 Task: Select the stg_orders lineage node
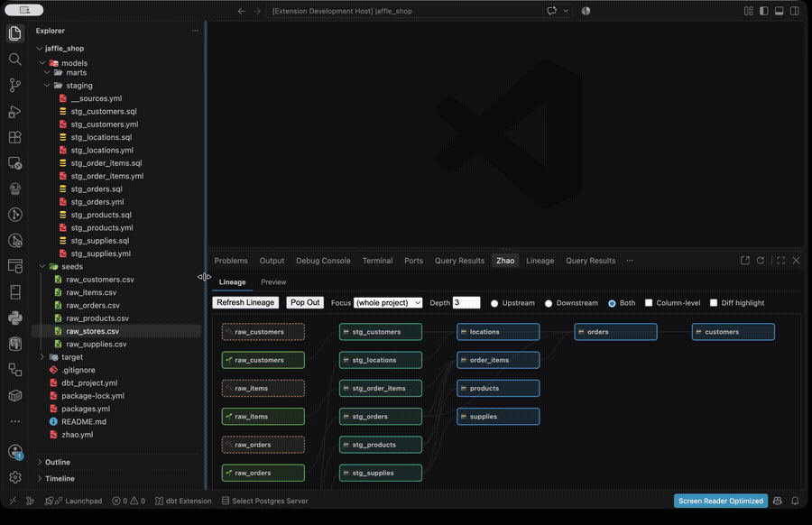pos(381,416)
